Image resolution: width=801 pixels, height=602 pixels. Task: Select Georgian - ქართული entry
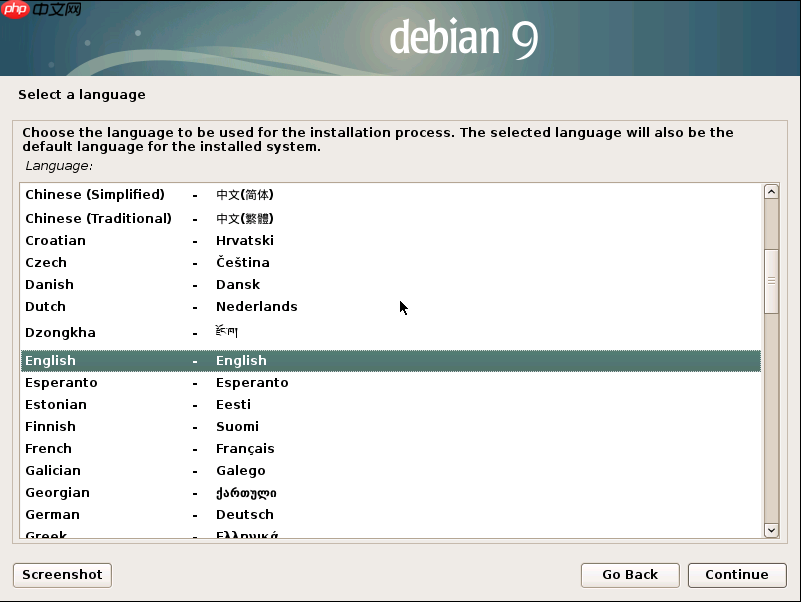click(x=120, y=492)
